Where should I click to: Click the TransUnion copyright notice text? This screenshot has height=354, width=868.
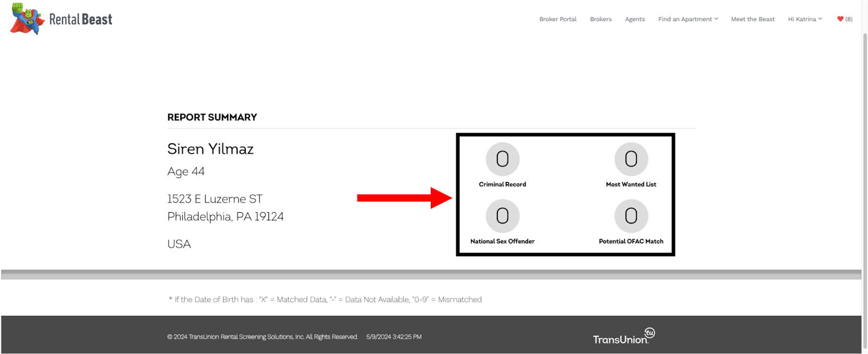[263, 337]
